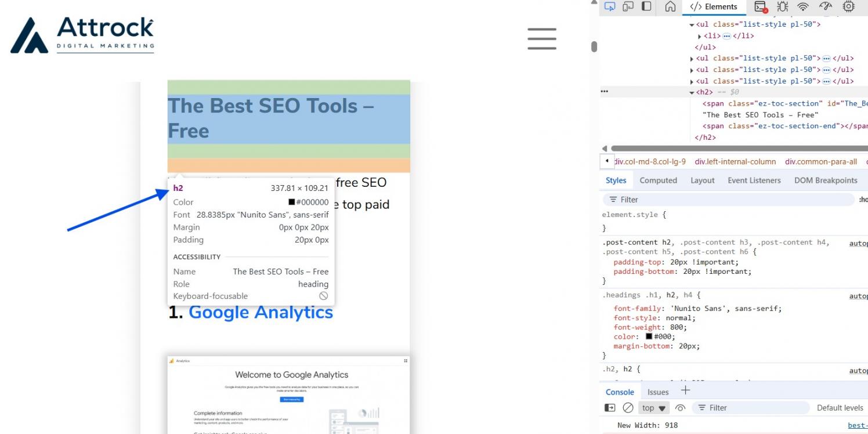Screen dimensions: 868x434
Task: Click the page vertical scrollbar thumb
Action: 594,46
